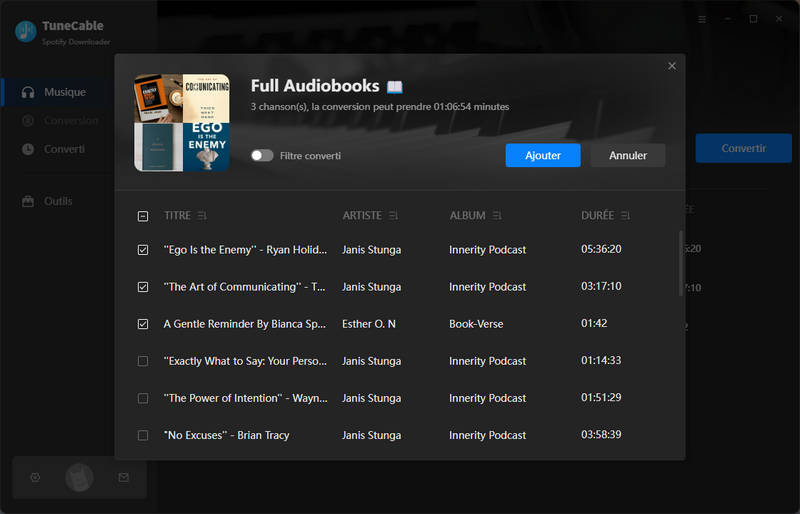This screenshot has height=514, width=800.
Task: Click duration 01:42
Action: [x=594, y=323]
